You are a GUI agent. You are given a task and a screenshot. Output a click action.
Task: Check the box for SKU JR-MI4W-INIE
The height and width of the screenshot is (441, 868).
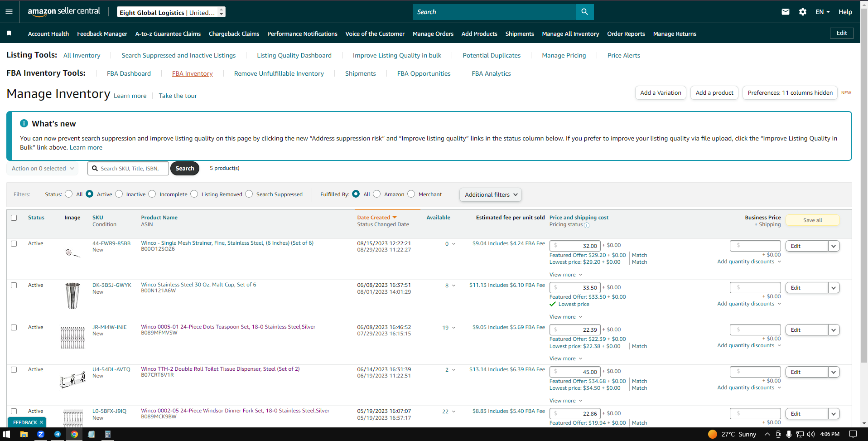[14, 327]
